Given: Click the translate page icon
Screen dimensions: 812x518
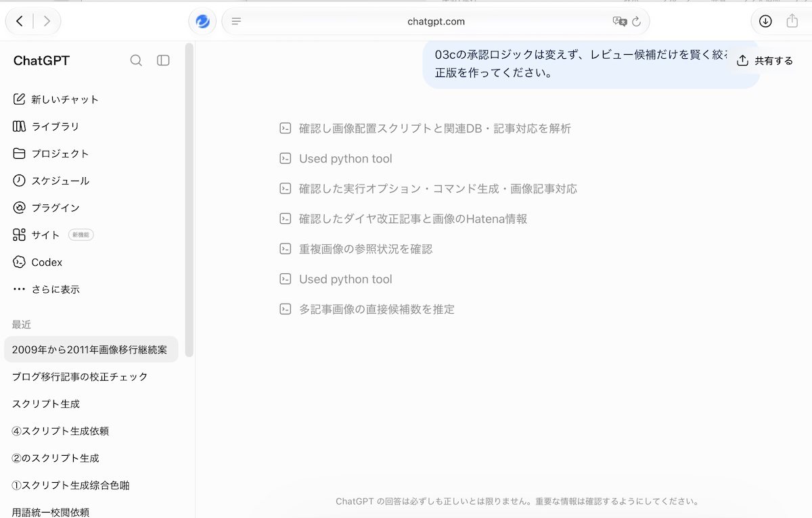Looking at the screenshot, I should point(619,22).
